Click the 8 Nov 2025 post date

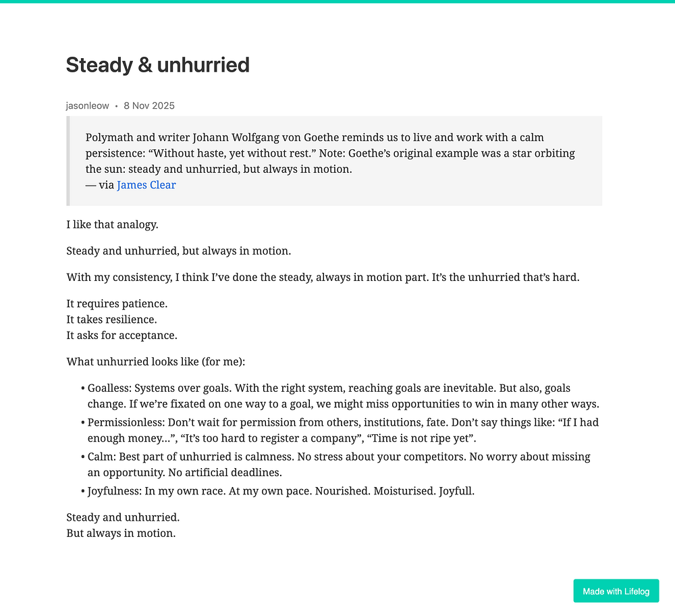(x=149, y=106)
